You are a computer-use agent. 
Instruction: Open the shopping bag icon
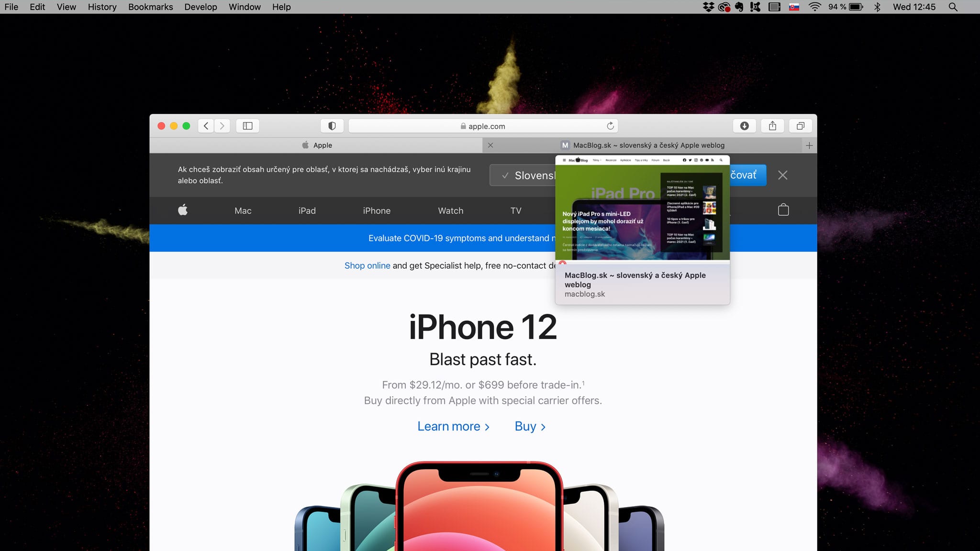[x=783, y=209]
